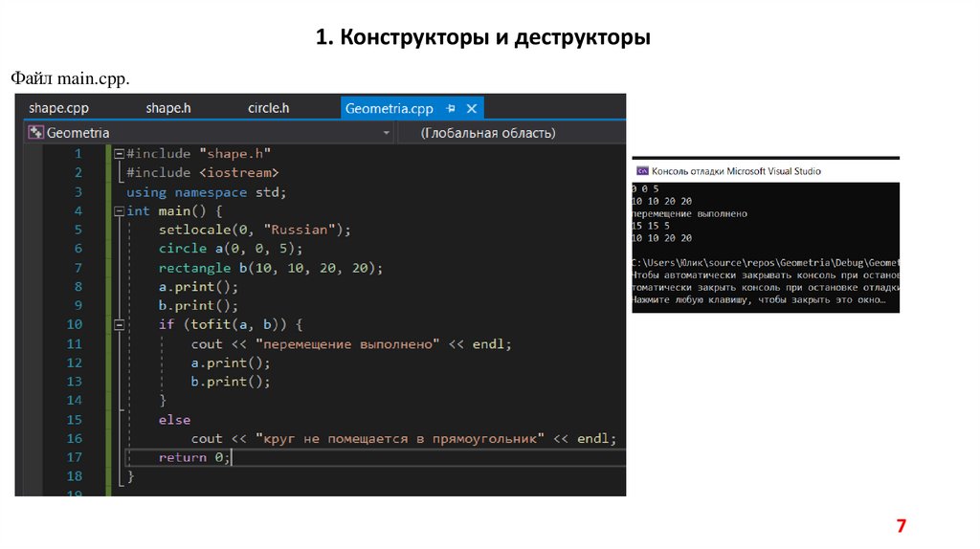Viewport: 980px width, 549px height.
Task: Click on 'else' keyword in line 15
Action: click(174, 420)
